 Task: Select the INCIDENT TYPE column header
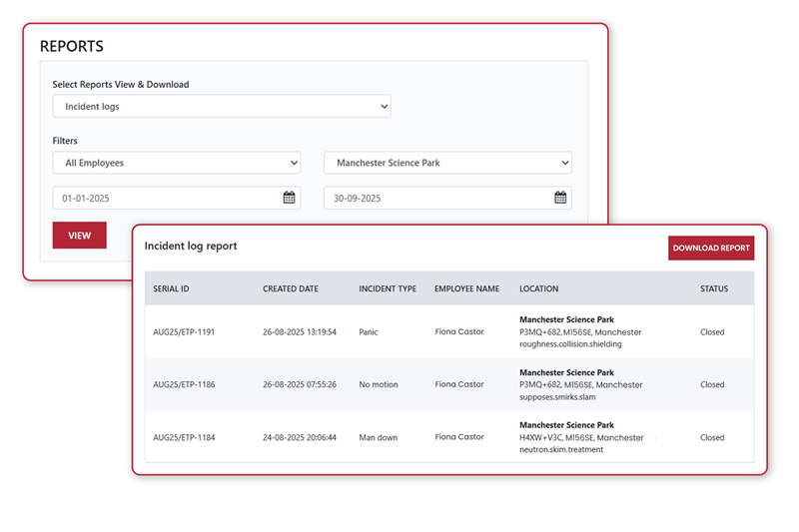(x=388, y=288)
